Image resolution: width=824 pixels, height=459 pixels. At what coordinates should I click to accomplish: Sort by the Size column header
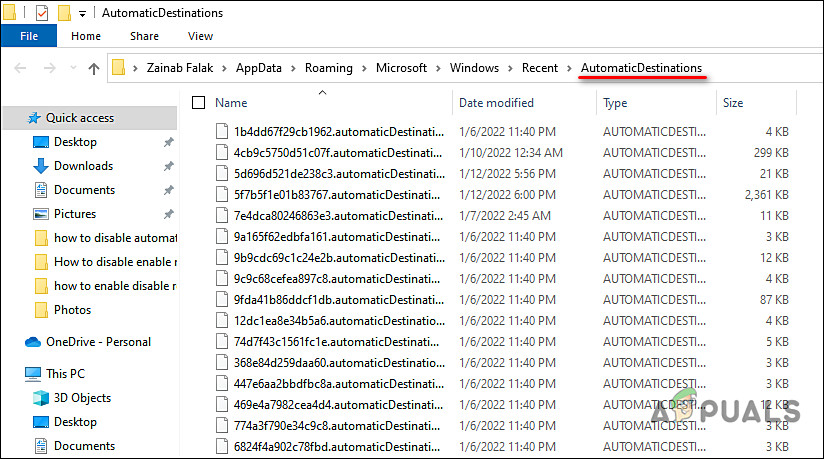pyautogui.click(x=733, y=103)
